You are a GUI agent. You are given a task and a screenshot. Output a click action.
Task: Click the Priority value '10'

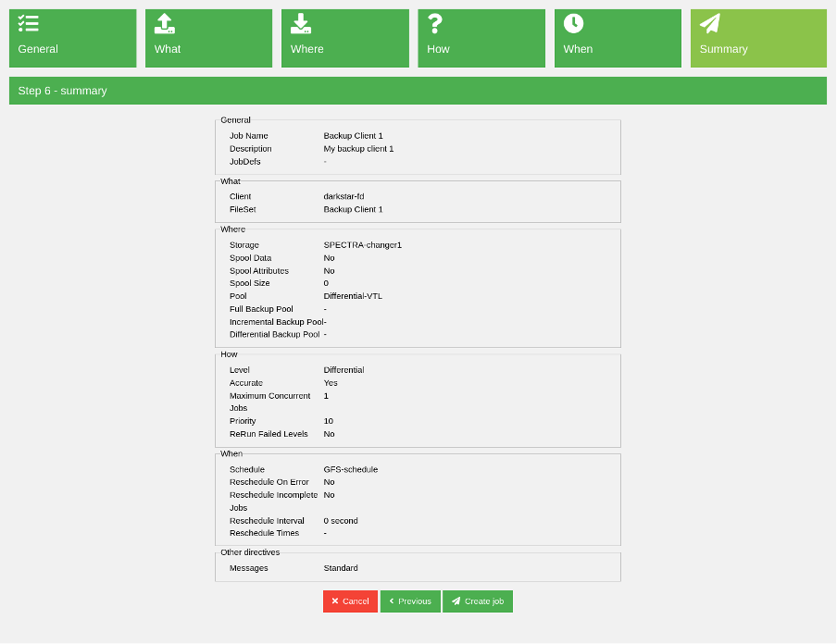tap(329, 421)
